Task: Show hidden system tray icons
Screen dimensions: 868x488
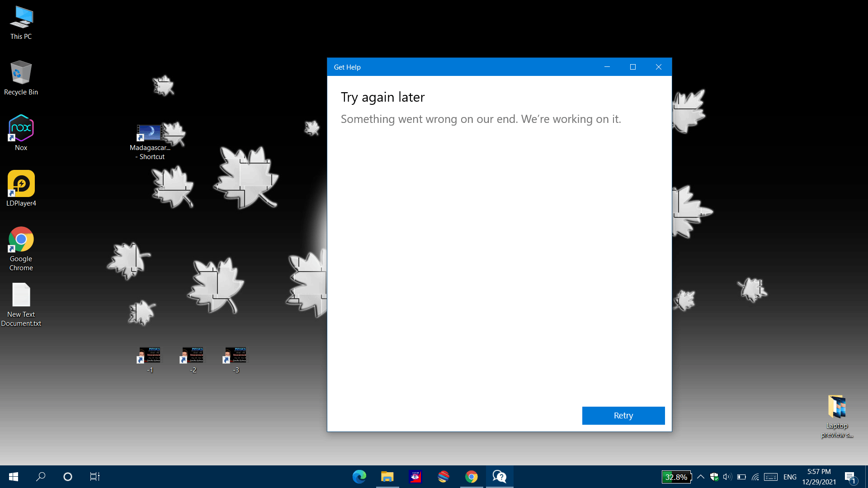Action: (x=701, y=477)
